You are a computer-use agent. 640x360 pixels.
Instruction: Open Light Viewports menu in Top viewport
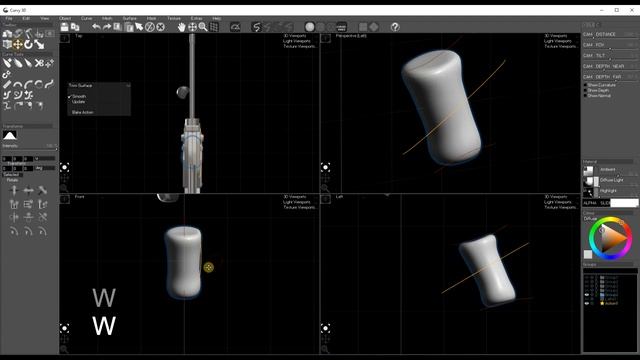pyautogui.click(x=297, y=41)
